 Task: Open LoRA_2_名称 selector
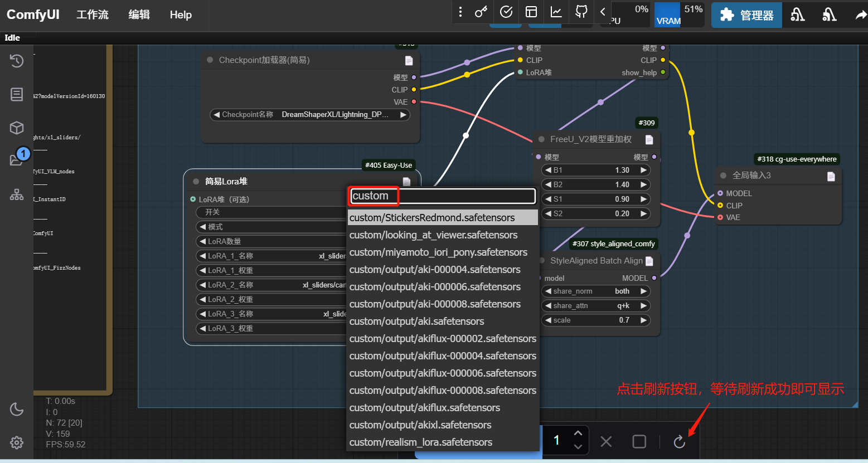point(271,285)
